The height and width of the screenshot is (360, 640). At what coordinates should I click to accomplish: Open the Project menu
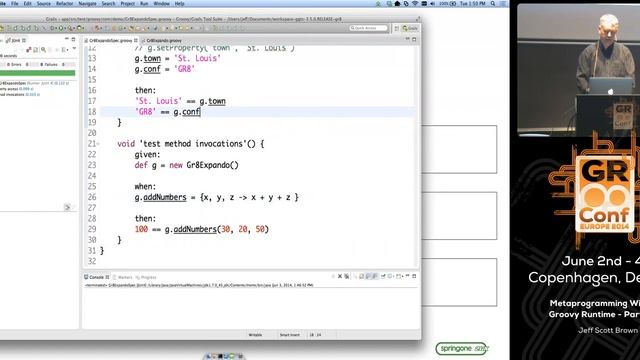coord(127,3)
